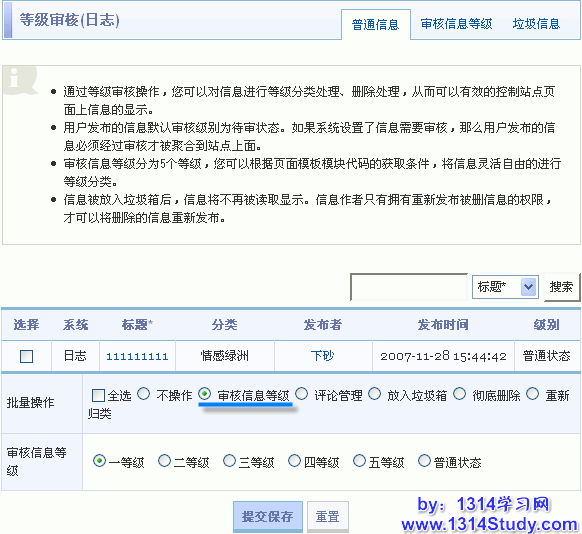
Task: Open the 标题* search dropdown
Action: pos(505,287)
